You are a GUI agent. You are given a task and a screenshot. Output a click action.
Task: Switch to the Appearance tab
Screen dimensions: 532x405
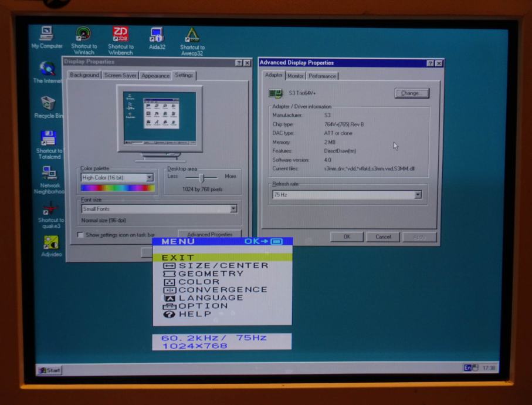[x=155, y=76]
